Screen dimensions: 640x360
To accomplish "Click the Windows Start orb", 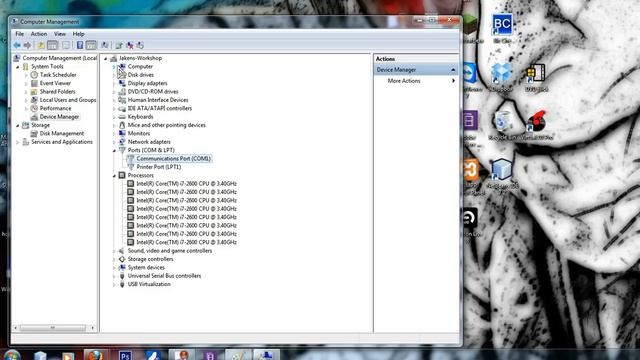I will click(12, 355).
